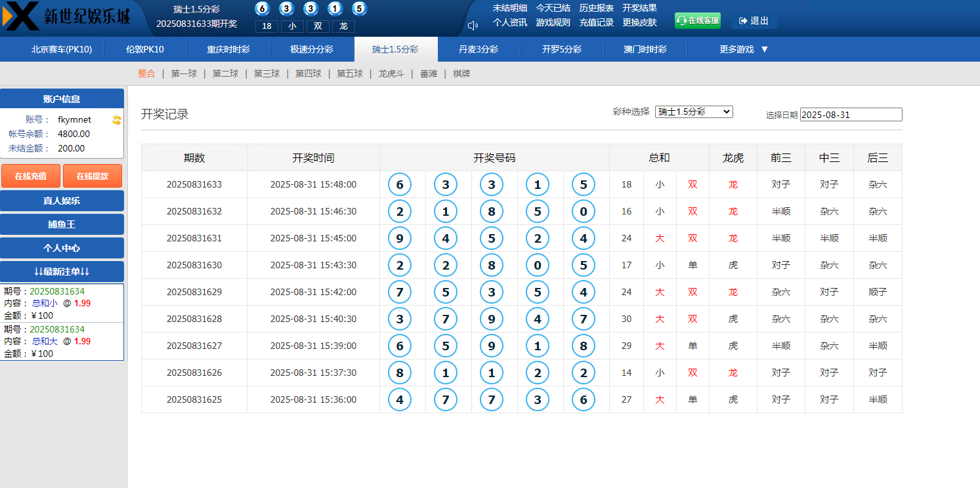
Task: Click the ball showing 0 in row 20250831632
Action: point(583,211)
